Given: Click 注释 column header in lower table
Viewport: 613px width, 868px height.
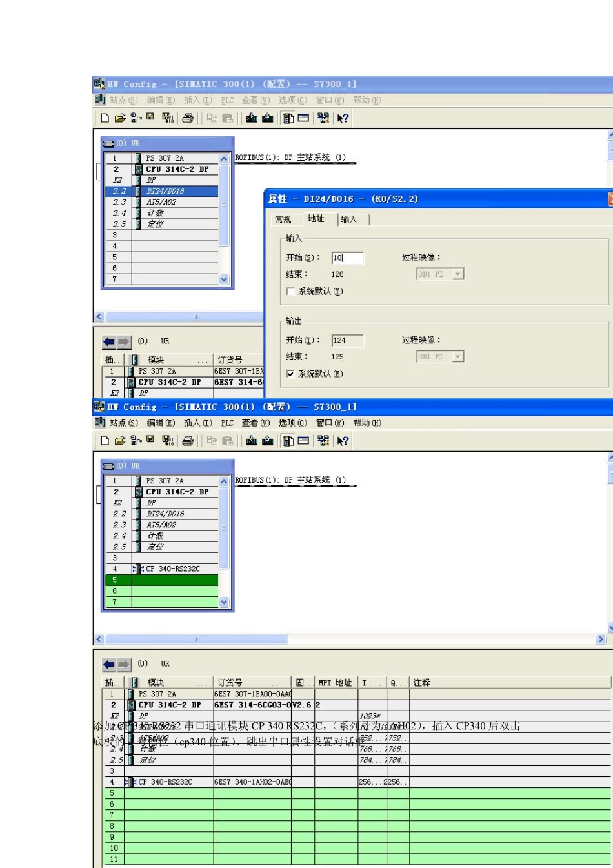Looking at the screenshot, I should click(510, 683).
